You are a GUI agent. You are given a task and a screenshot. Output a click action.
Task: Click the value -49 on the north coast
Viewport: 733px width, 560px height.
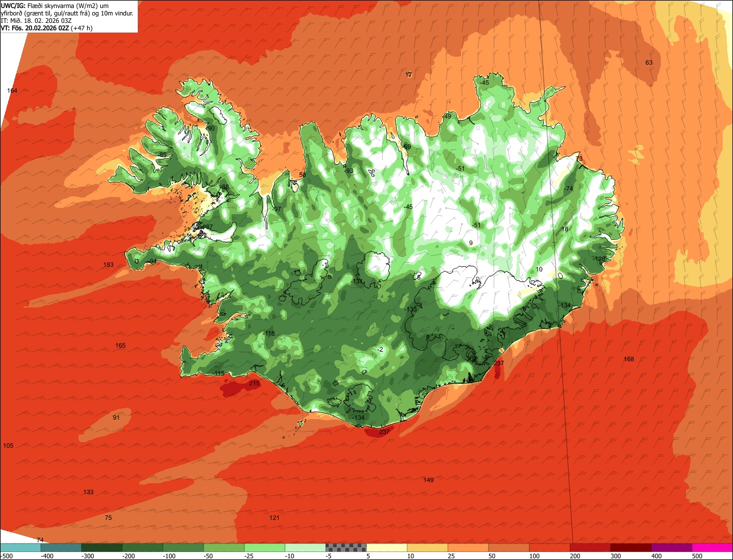(447, 116)
